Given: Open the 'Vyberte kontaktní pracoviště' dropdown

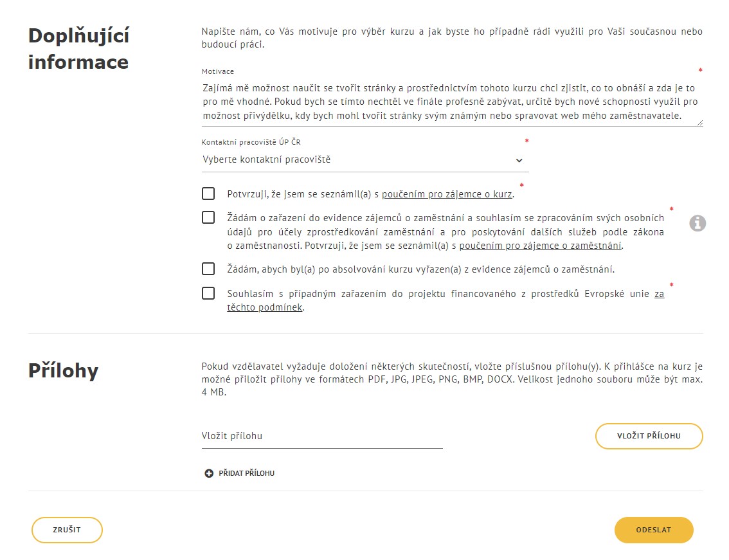Looking at the screenshot, I should [x=365, y=160].
